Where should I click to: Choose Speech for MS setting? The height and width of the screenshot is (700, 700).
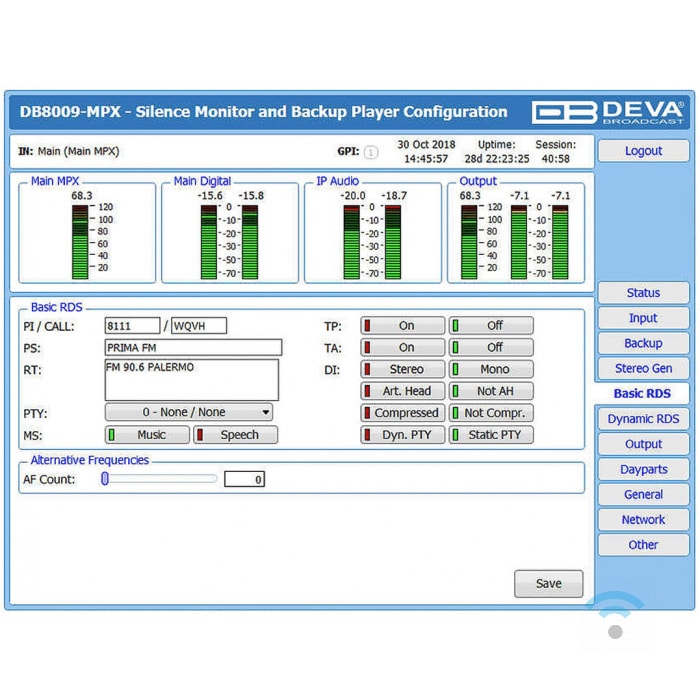235,435
